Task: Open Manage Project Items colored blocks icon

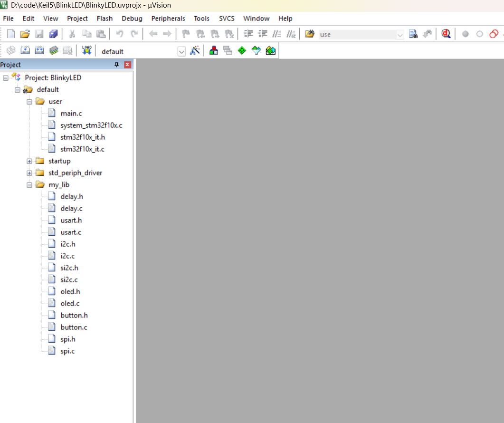Action: (x=213, y=50)
